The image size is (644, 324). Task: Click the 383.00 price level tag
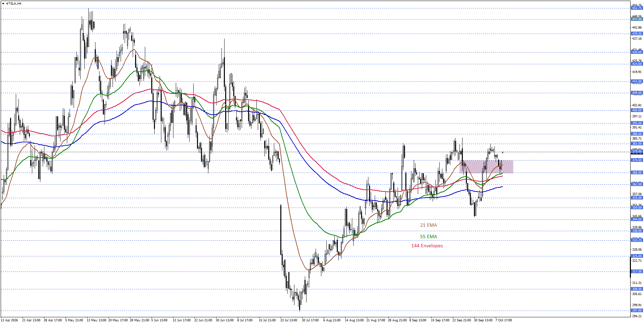[637, 144]
